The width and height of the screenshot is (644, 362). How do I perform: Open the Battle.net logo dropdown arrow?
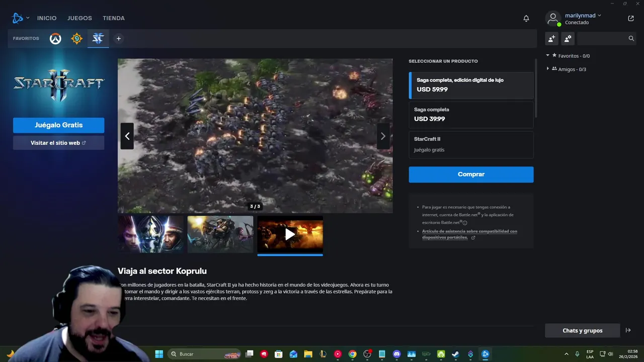point(28,18)
